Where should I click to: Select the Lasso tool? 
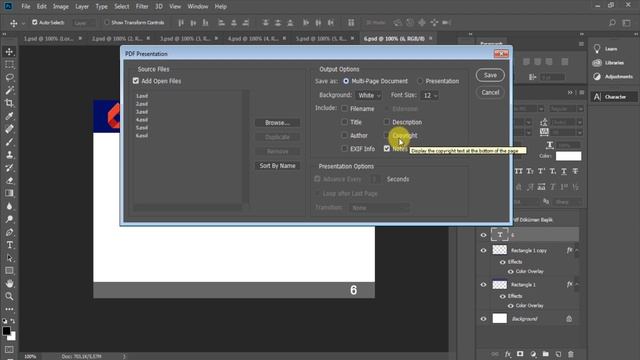click(9, 77)
